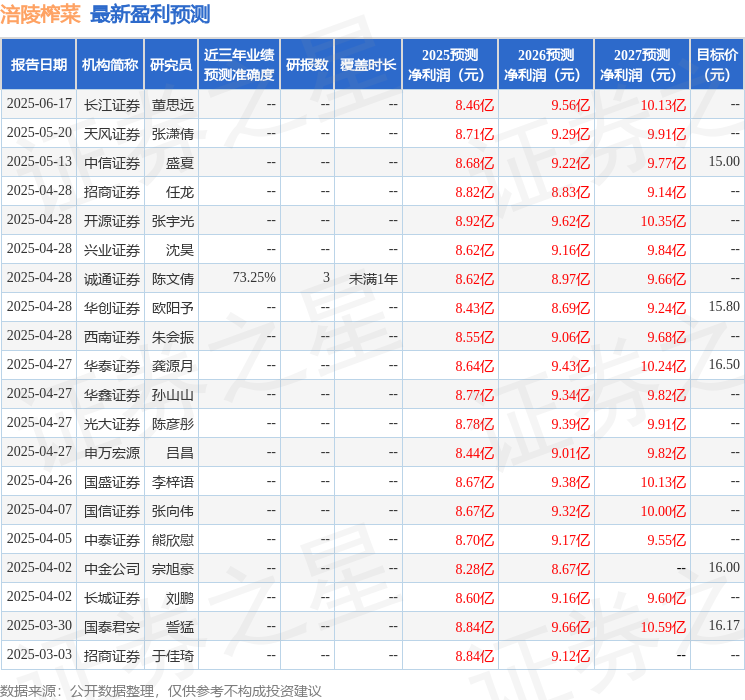Screen dimensions: 745x700
Task: Select the 华鑫证券 institution cell
Action: 112,395
